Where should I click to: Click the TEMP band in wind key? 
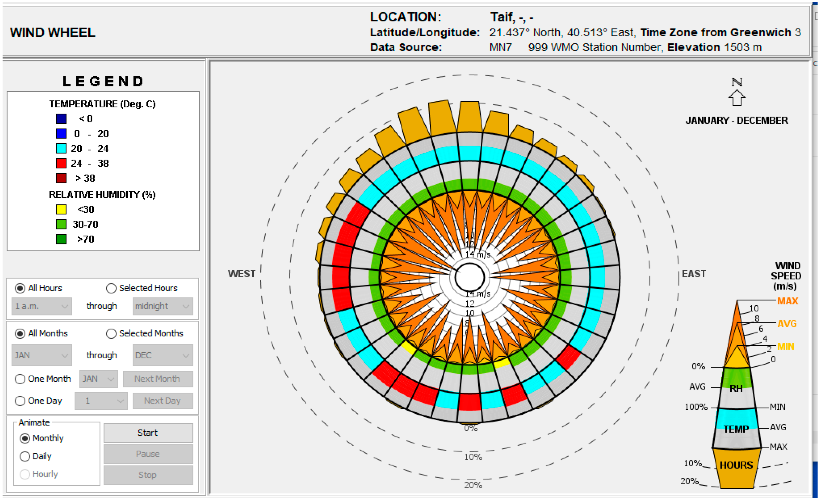tap(736, 428)
